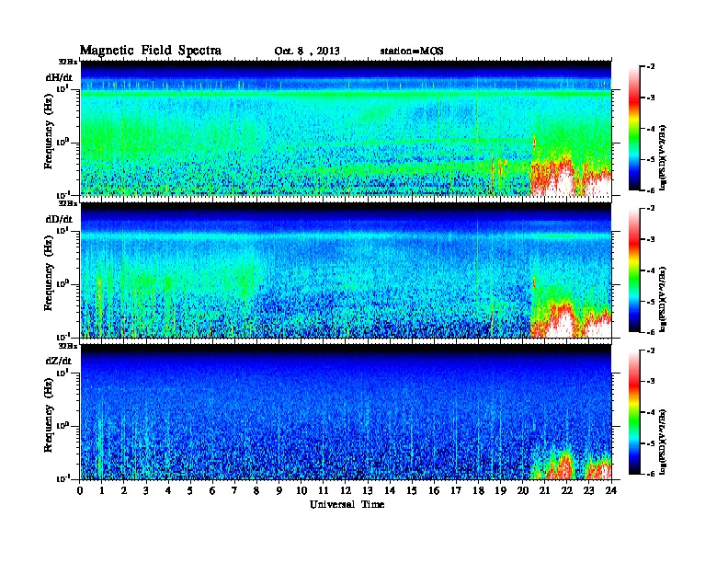This screenshot has height=563, width=728.
Task: Click the "-3" tick on dD/dt color scale
Action: point(651,239)
